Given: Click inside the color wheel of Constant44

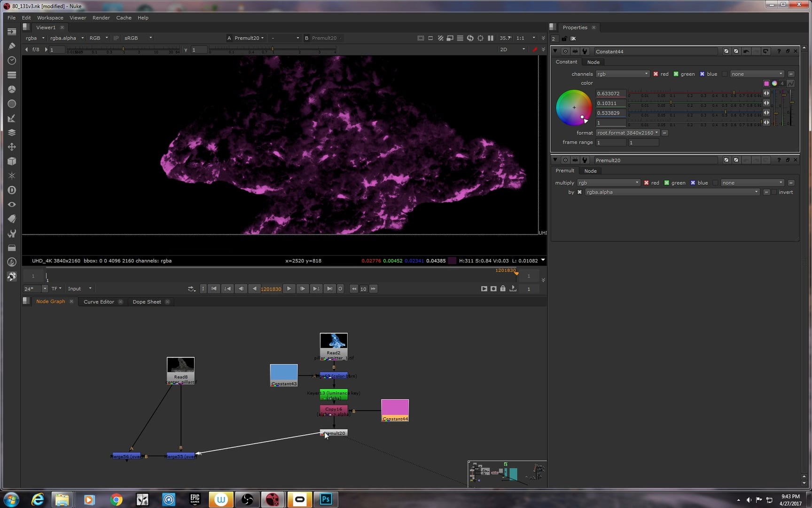Looking at the screenshot, I should 574,107.
